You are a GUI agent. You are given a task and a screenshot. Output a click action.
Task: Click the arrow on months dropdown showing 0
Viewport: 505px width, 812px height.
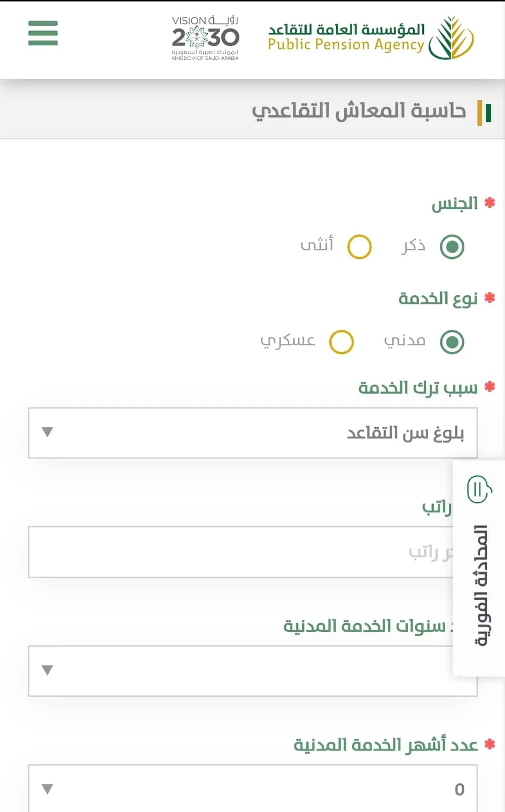(x=47, y=789)
